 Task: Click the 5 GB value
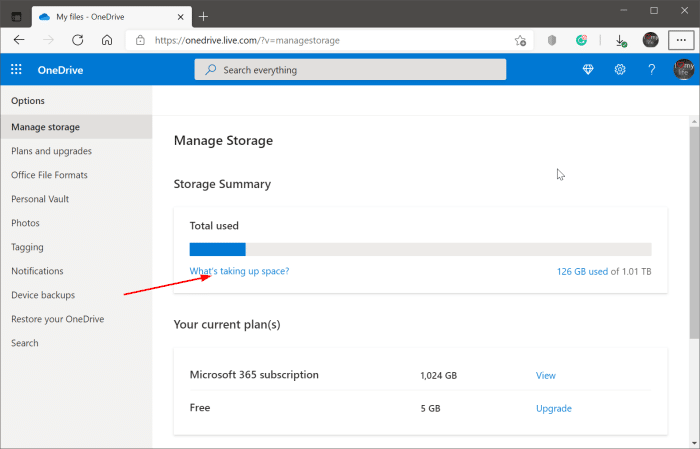(x=430, y=408)
